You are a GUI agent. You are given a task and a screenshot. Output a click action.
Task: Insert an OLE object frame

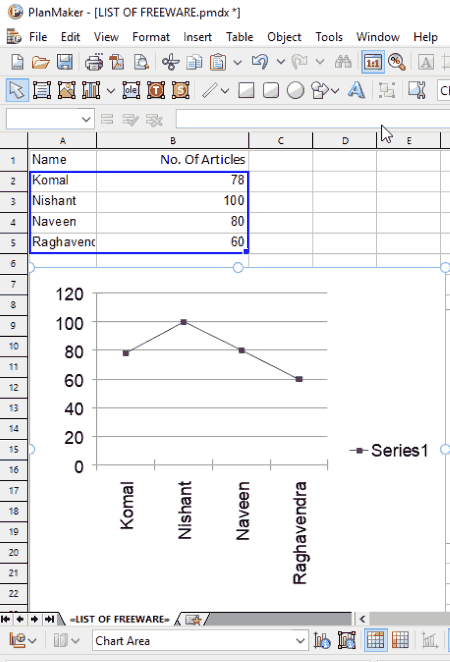[131, 90]
